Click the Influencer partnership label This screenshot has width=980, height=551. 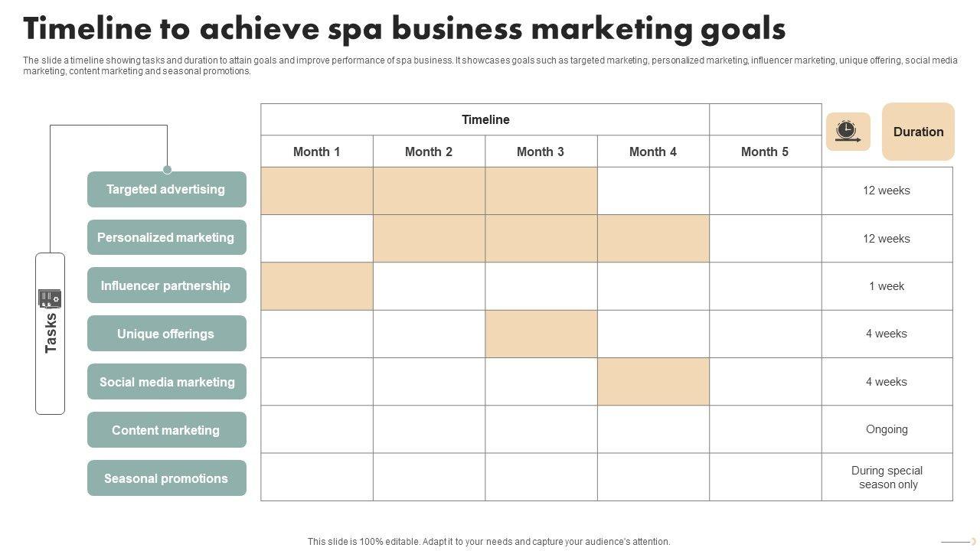coord(167,285)
